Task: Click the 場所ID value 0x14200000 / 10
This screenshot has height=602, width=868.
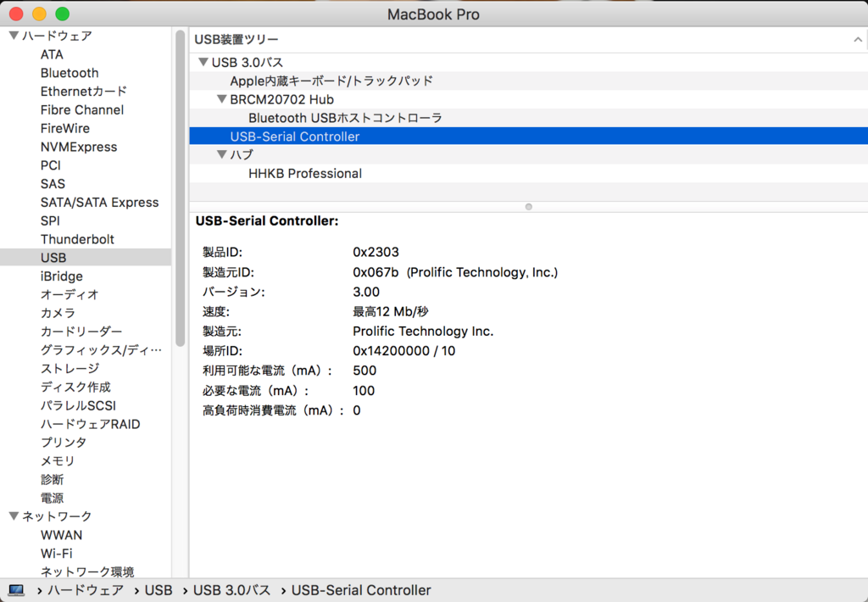Action: point(404,351)
